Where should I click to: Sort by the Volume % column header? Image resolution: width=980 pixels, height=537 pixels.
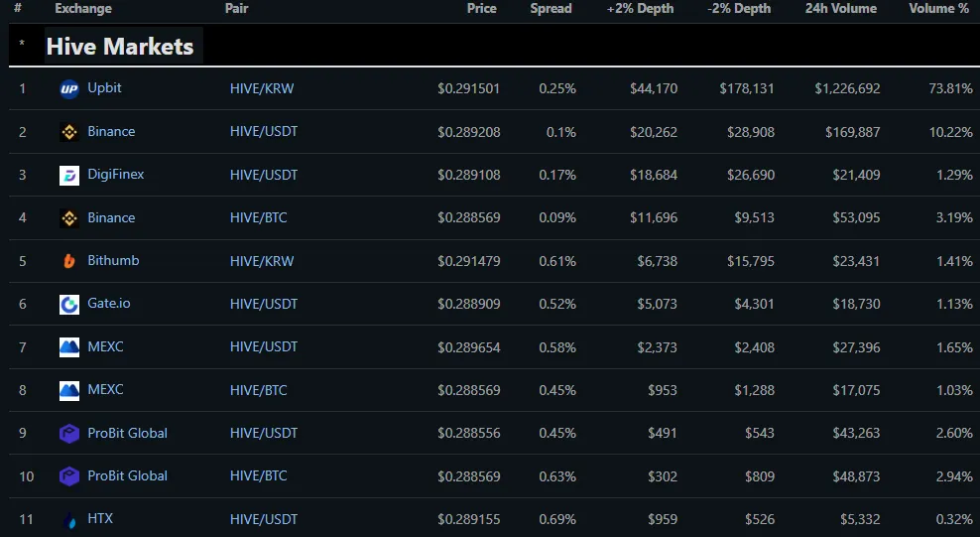[938, 9]
